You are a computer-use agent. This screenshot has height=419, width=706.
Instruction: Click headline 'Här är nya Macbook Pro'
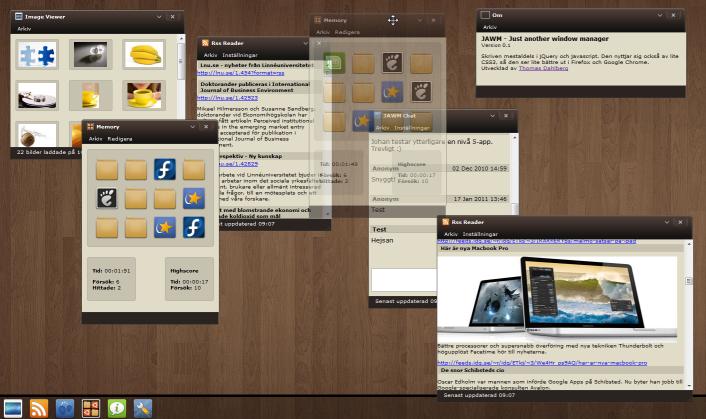coord(474,248)
